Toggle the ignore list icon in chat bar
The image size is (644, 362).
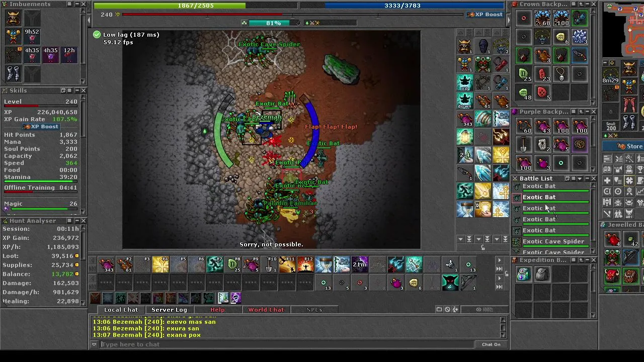pos(447,310)
